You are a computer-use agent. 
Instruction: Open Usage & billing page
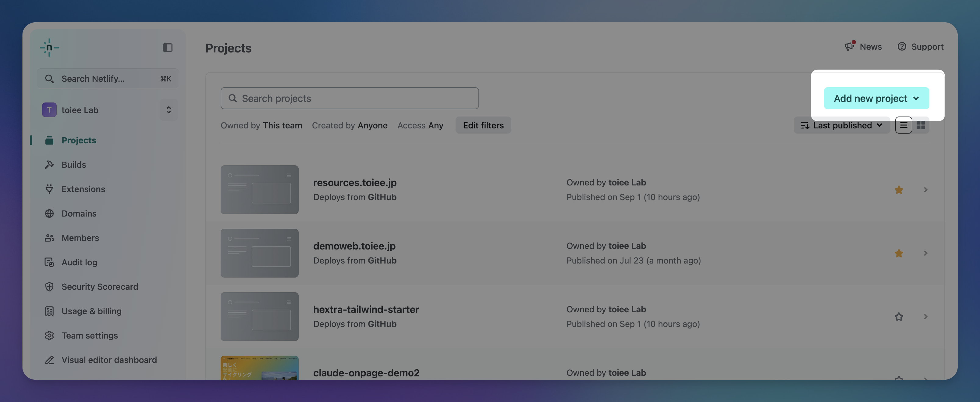[x=91, y=310]
